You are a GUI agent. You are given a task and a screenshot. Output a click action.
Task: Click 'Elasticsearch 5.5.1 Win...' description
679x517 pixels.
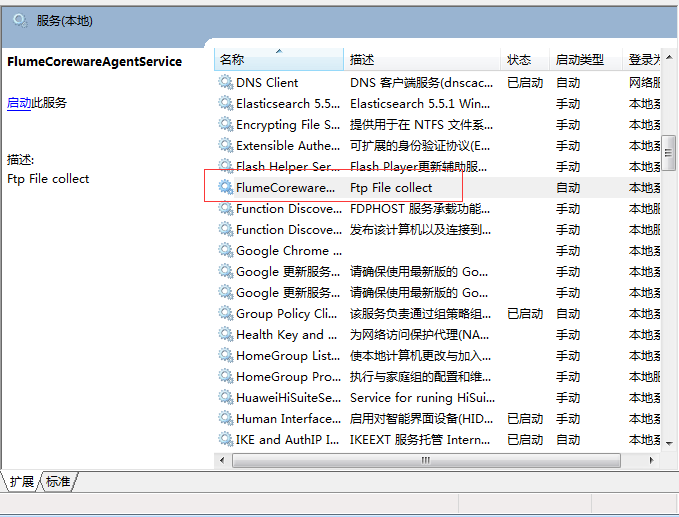pyautogui.click(x=420, y=103)
